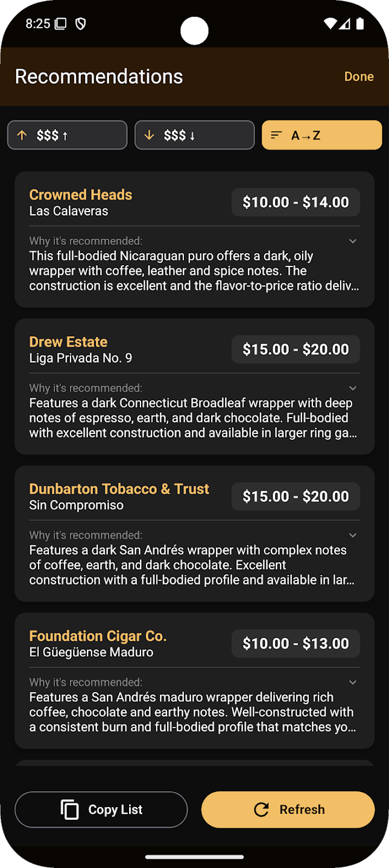This screenshot has height=868, width=389.
Task: Expand the Crowned Heads recommendation description
Action: point(353,241)
